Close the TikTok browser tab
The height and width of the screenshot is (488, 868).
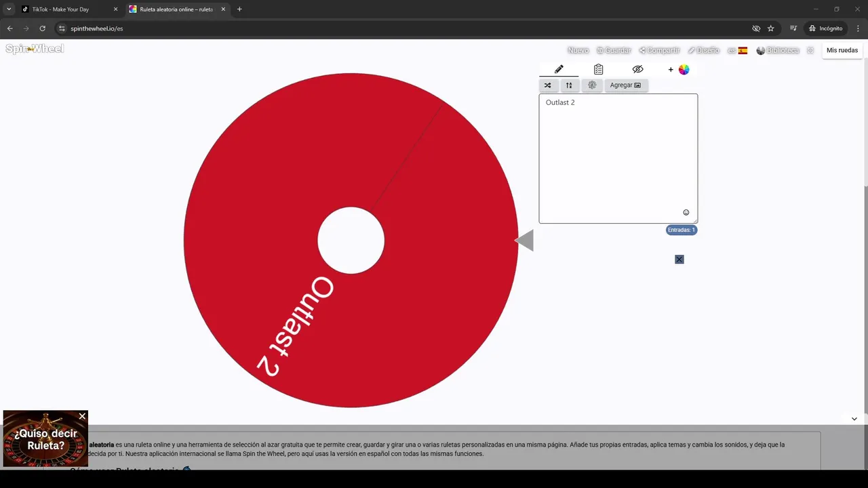115,9
